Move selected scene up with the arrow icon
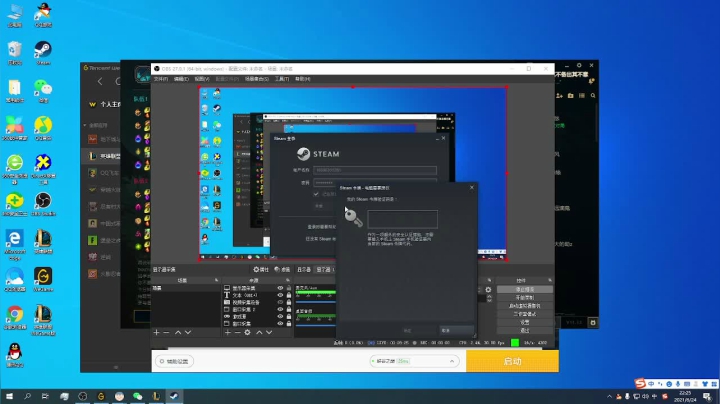Viewport: 720px width, 404px height. [178, 332]
